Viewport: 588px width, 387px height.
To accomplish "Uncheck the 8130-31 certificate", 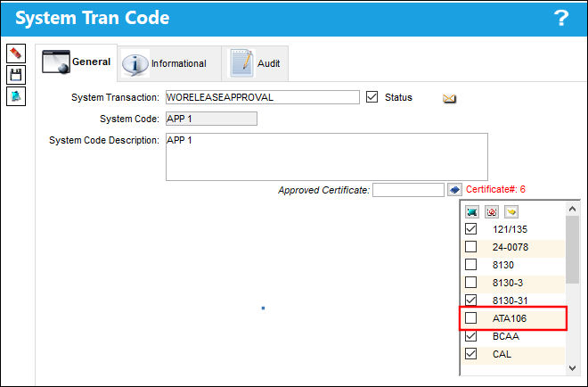I will (471, 300).
